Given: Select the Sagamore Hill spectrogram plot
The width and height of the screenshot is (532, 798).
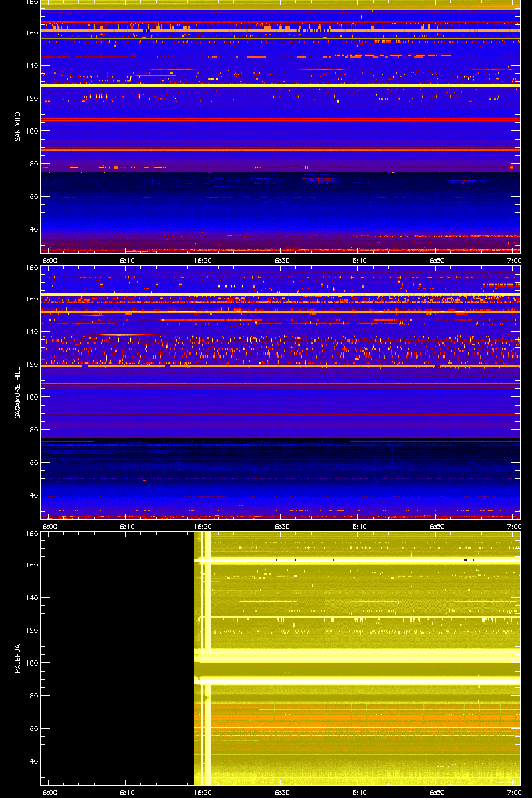Looking at the screenshot, I should (x=280, y=392).
